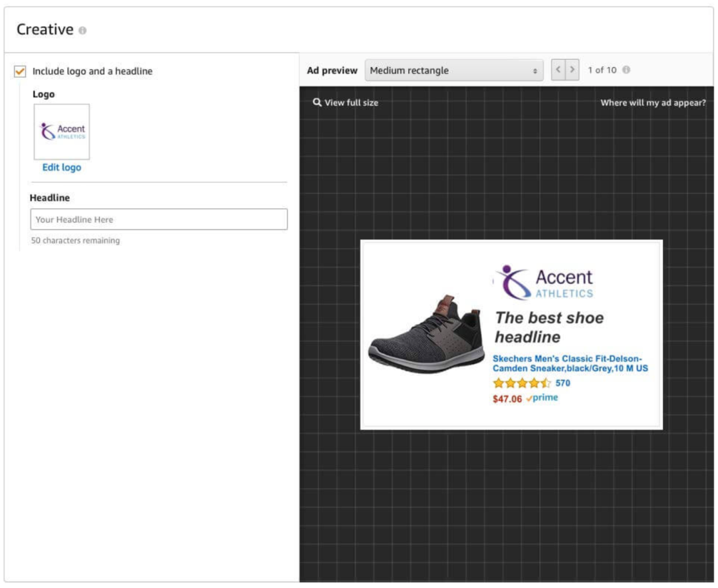Click the star rating in the ad preview
The image size is (718, 588).
point(521,383)
